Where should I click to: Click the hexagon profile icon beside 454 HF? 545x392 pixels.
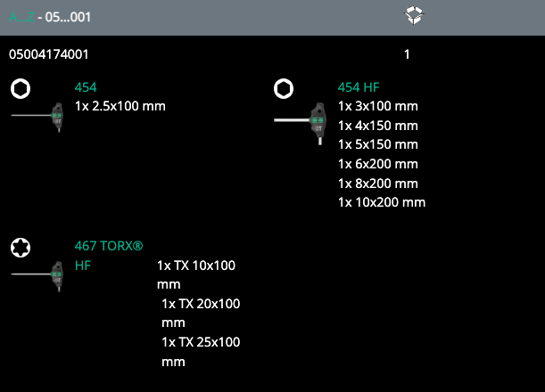pyautogui.click(x=283, y=88)
